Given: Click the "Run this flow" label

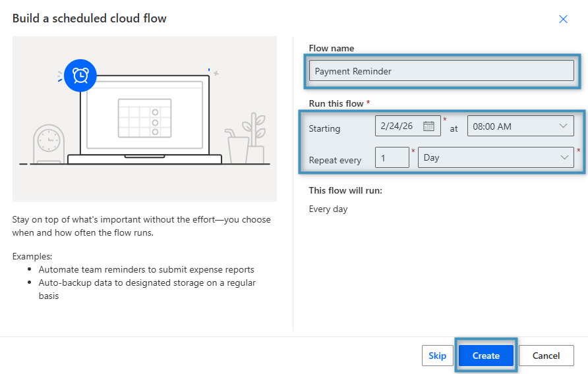Looking at the screenshot, I should coord(336,103).
